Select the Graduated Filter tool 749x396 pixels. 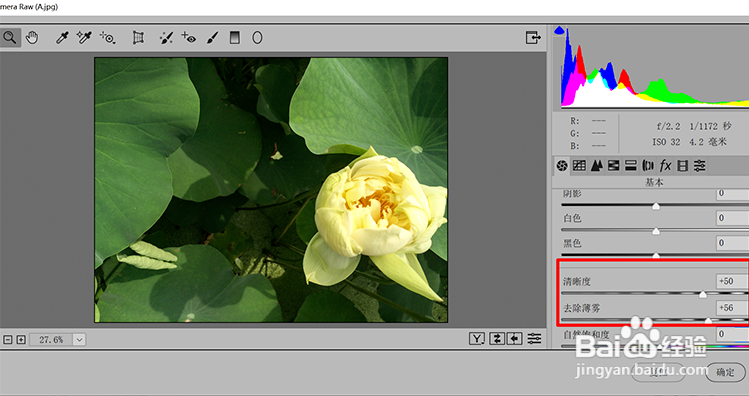coord(235,37)
